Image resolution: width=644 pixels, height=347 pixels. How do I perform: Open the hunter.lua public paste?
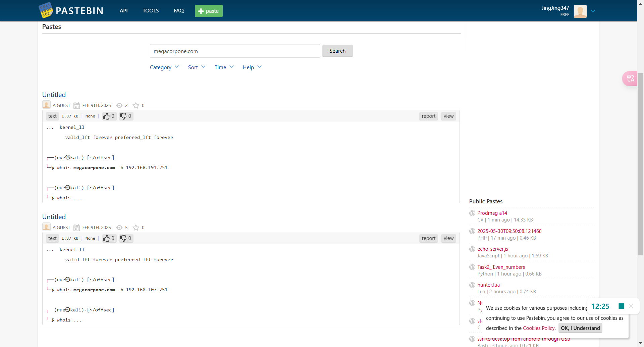pos(488,285)
